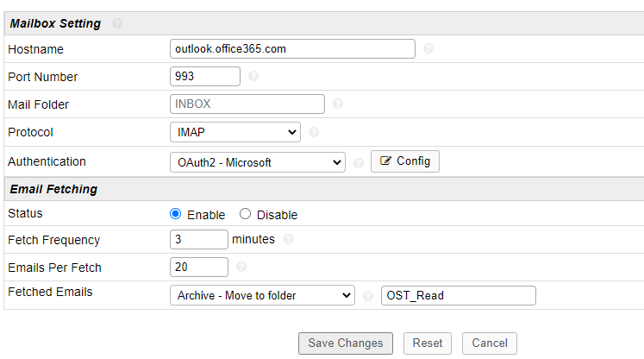
Task: Select the Disable status radio button
Action: 245,214
